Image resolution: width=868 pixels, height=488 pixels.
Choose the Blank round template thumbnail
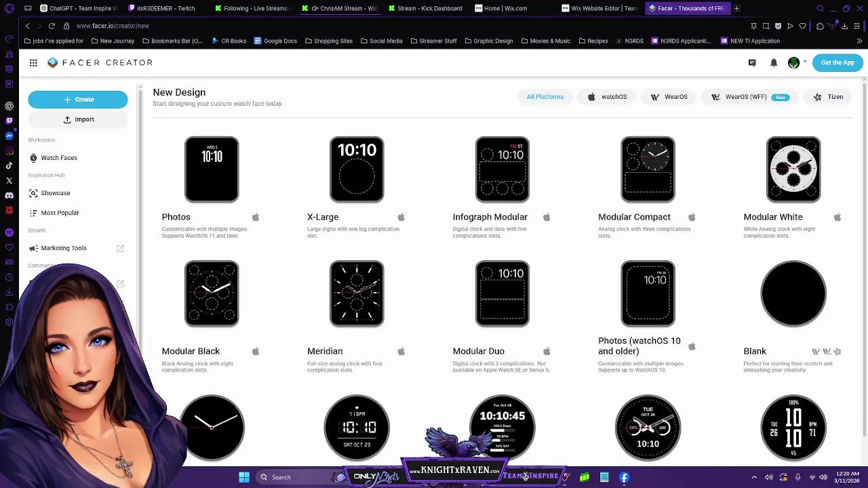tap(793, 293)
